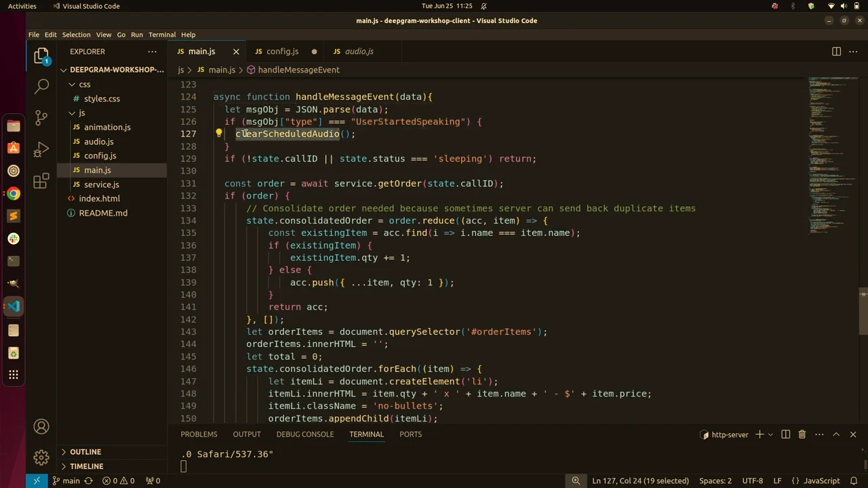Image resolution: width=868 pixels, height=488 pixels.
Task: Click the synchronize changes icon next to main
Action: (88, 481)
